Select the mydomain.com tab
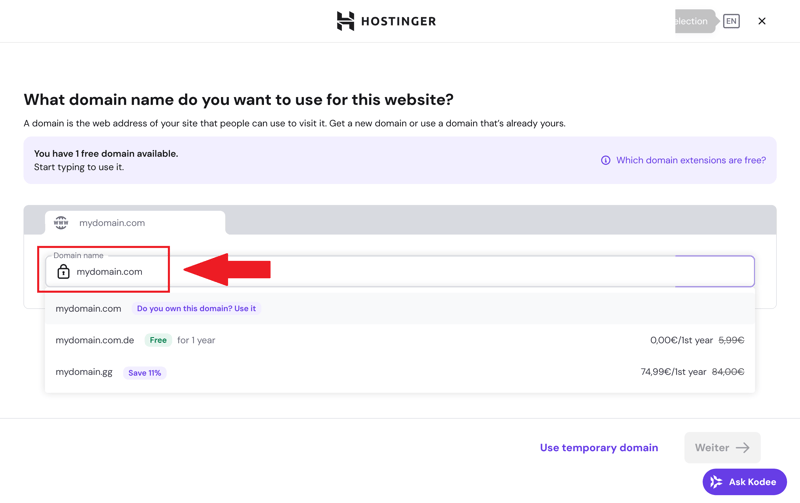 pos(135,223)
